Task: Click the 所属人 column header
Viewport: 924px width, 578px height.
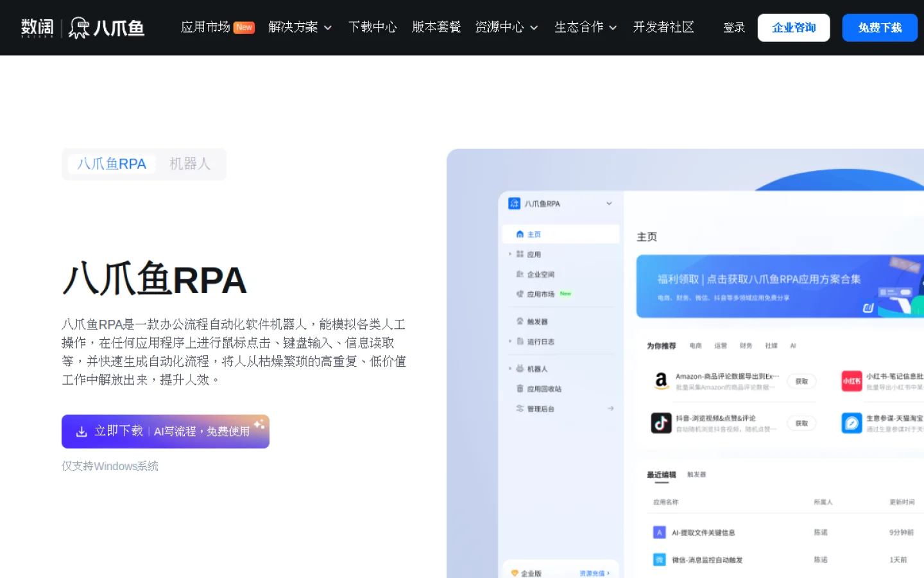Action: pyautogui.click(x=823, y=502)
